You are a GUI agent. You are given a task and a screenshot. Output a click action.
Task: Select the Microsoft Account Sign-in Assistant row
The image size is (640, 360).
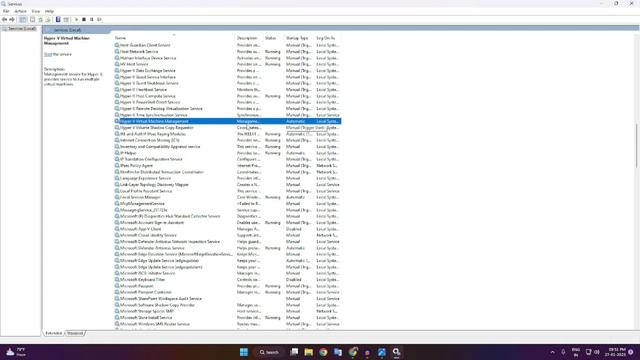(227, 222)
